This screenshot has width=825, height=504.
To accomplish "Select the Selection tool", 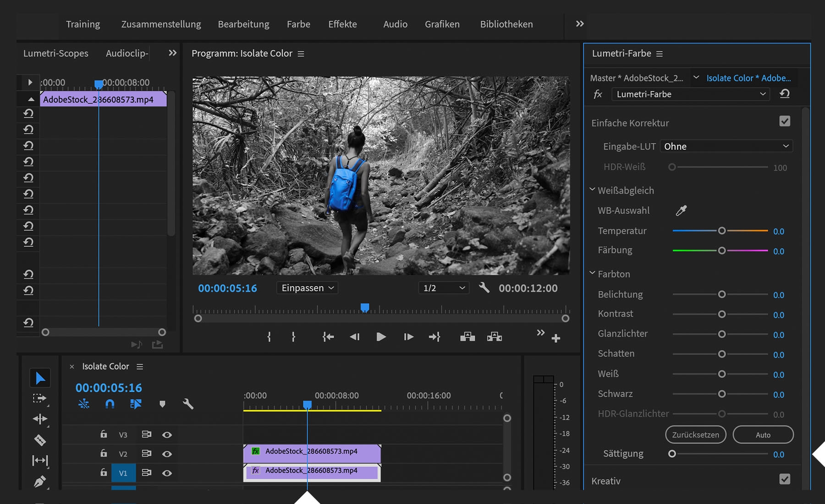I will point(40,378).
